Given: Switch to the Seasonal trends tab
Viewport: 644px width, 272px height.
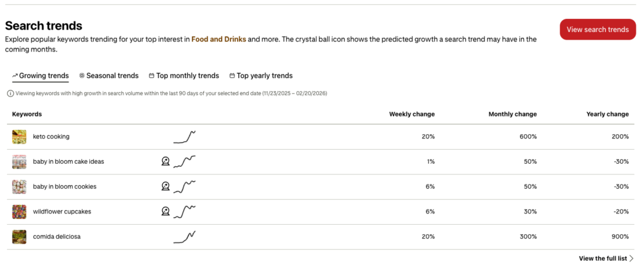Looking at the screenshot, I should pos(109,76).
